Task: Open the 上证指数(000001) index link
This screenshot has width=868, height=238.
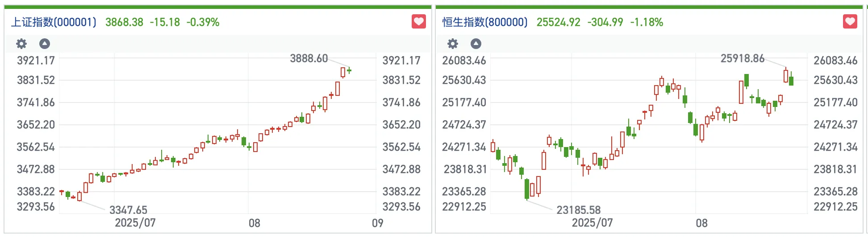Action: [x=54, y=22]
